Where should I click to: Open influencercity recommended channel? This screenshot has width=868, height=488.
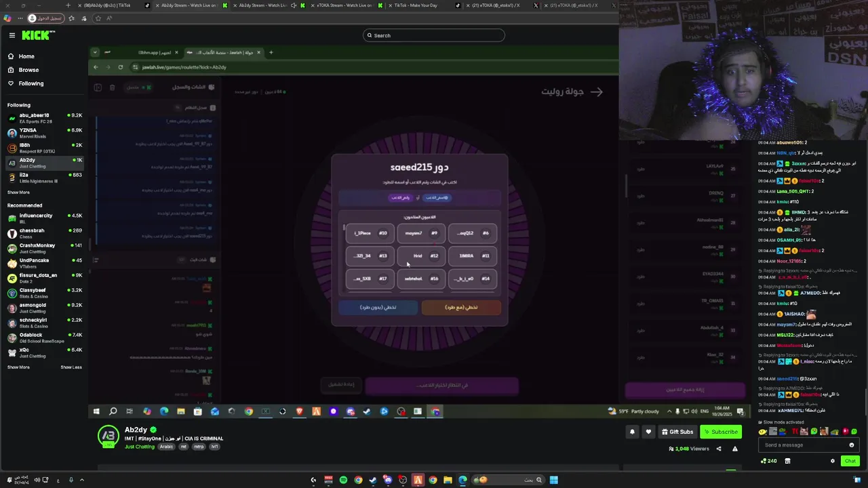pyautogui.click(x=44, y=218)
